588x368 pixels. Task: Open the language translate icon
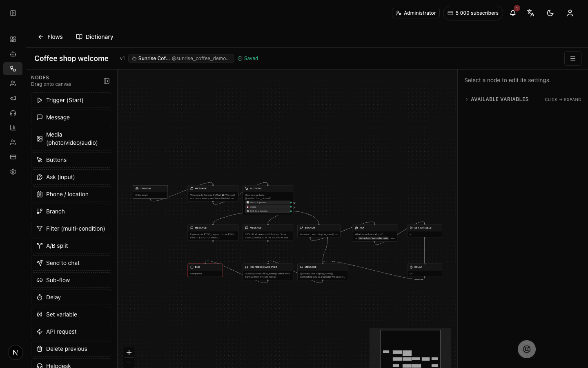point(531,13)
